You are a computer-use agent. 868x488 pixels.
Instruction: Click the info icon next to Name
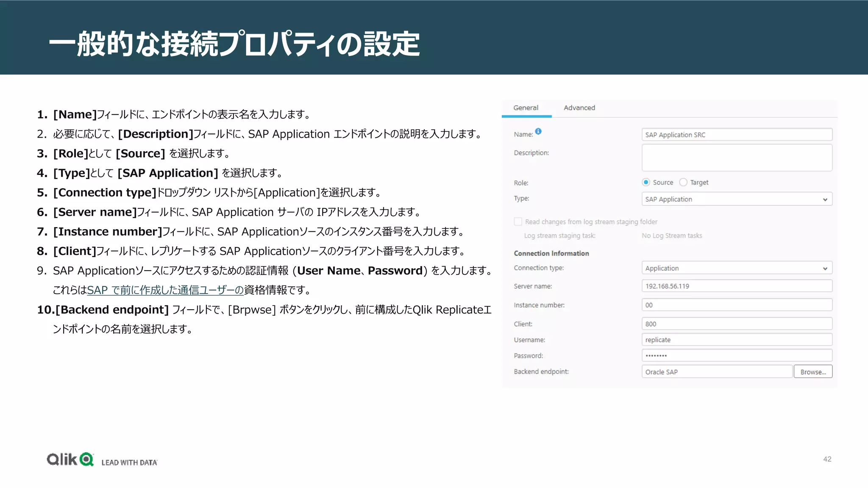click(x=538, y=131)
